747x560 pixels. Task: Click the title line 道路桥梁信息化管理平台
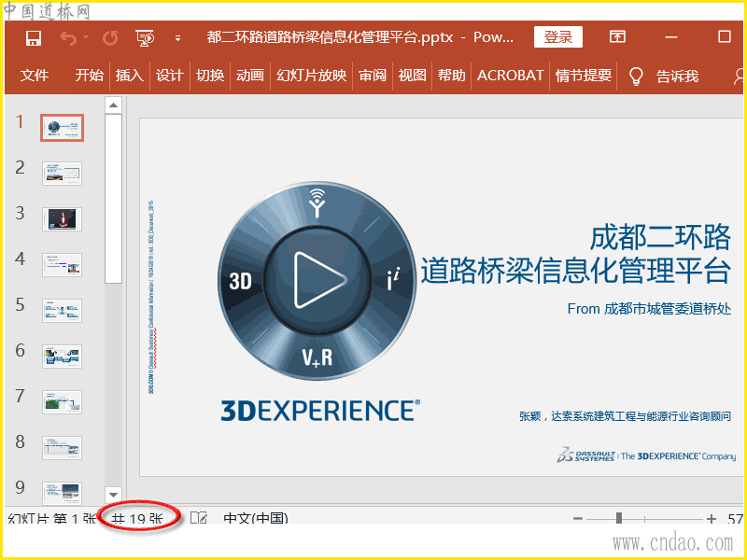(575, 271)
